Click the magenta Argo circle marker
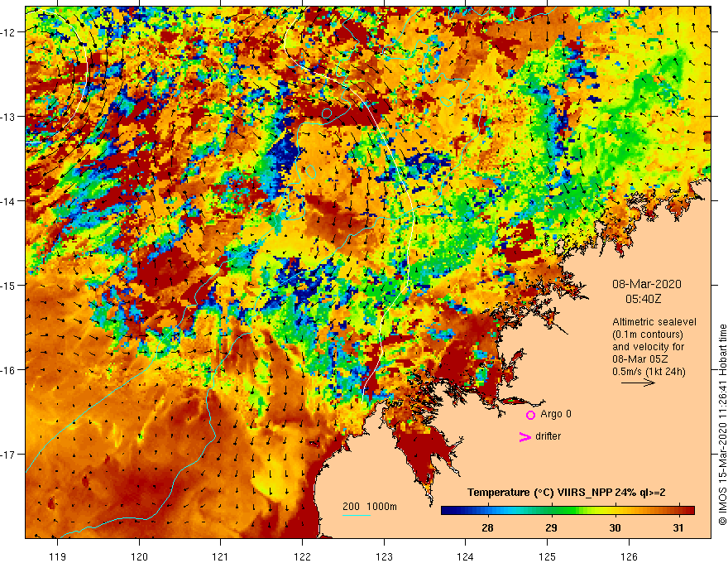The image size is (728, 563). pyautogui.click(x=530, y=415)
